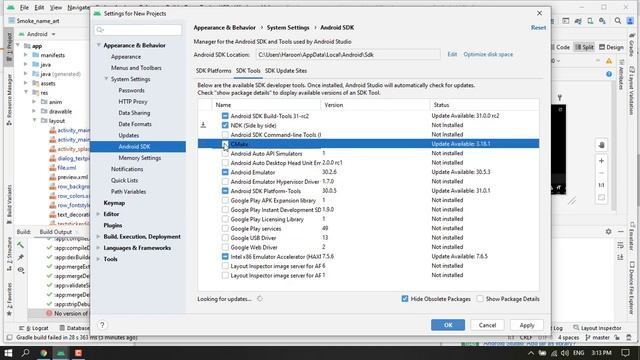Click the Name column header
Viewport: 640px width, 360px height.
[x=267, y=105]
